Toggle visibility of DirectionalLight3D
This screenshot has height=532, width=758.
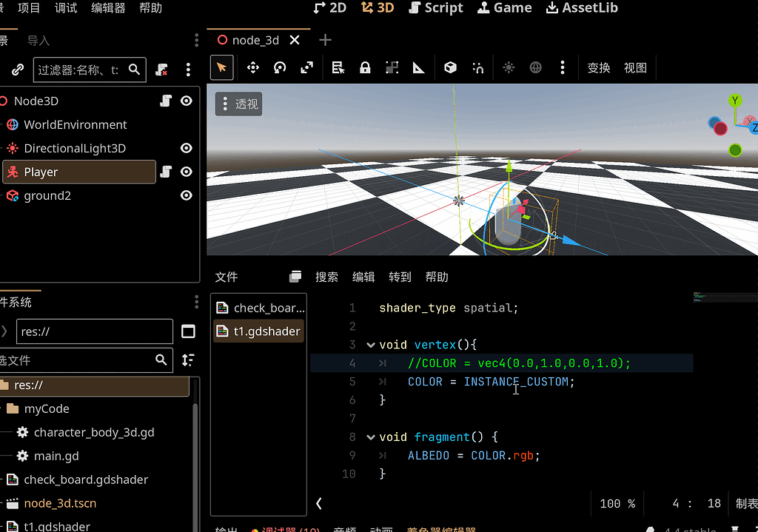pyautogui.click(x=187, y=148)
